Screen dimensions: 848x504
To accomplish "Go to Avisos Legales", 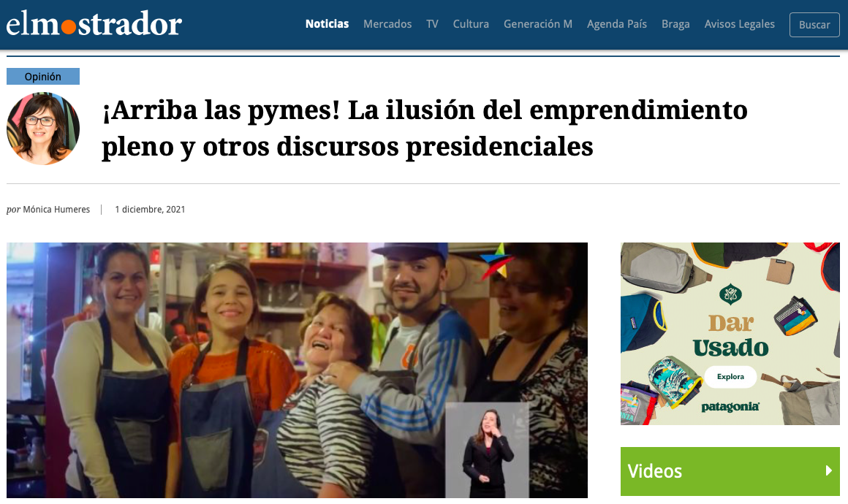I will tap(739, 24).
